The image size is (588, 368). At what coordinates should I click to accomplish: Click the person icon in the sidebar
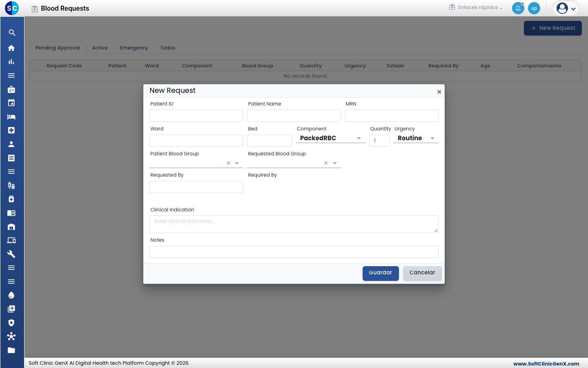11,144
